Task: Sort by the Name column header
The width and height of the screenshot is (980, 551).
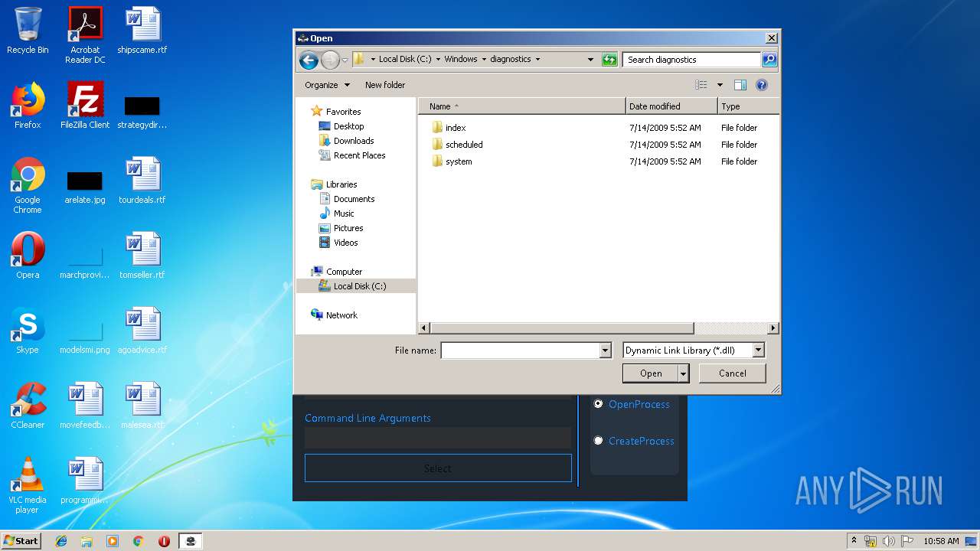Action: (x=522, y=106)
